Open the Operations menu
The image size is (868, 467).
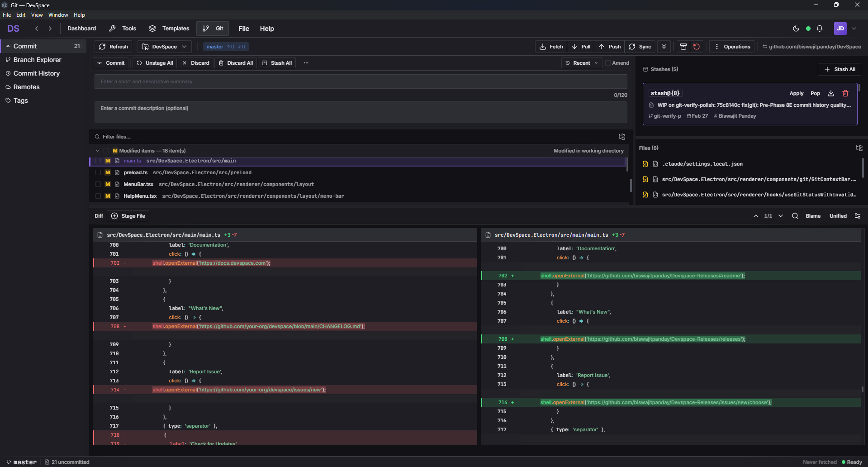point(732,47)
